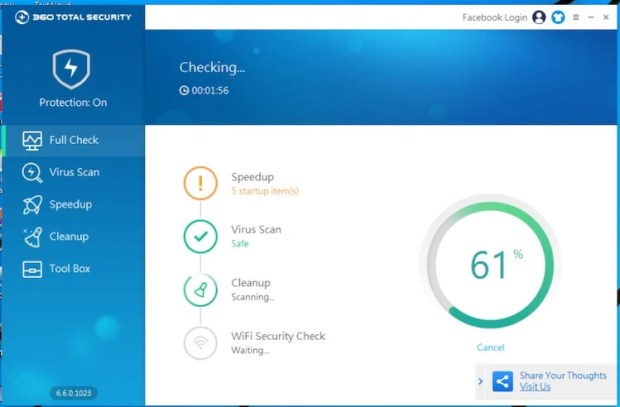The image size is (620, 407).
Task: Click the Speedup rocket icon in sidebar
Action: click(x=32, y=205)
